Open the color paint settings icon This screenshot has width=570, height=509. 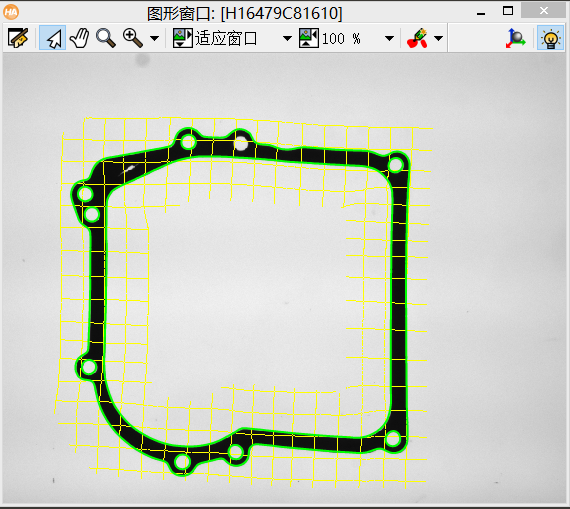point(418,38)
